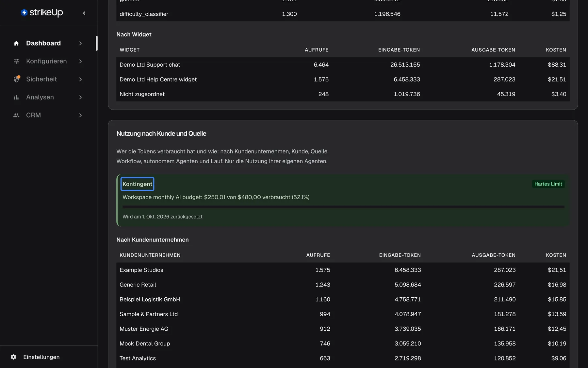This screenshot has height=368, width=588.
Task: Expand the Analysen submenu chevron
Action: click(80, 97)
